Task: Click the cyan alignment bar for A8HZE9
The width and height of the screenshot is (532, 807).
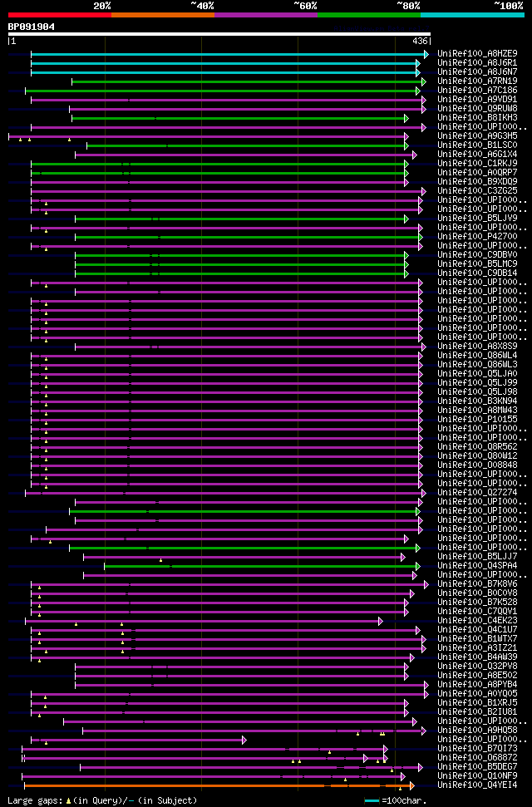Action: pyautogui.click(x=229, y=54)
